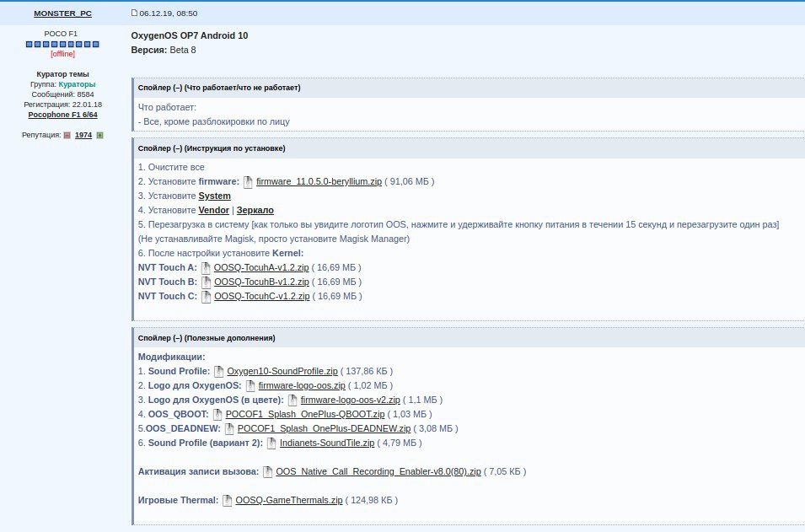Click file icon beside POCOF1_Splash_OnePlus-DEADNEW.zip
805x532 pixels.
tap(229, 429)
